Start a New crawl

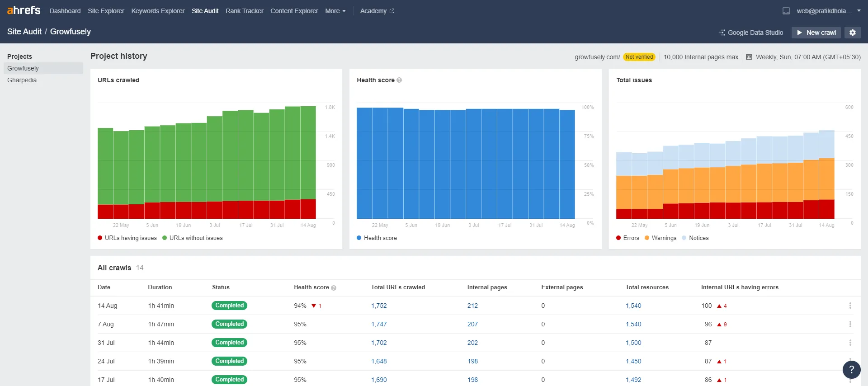816,33
